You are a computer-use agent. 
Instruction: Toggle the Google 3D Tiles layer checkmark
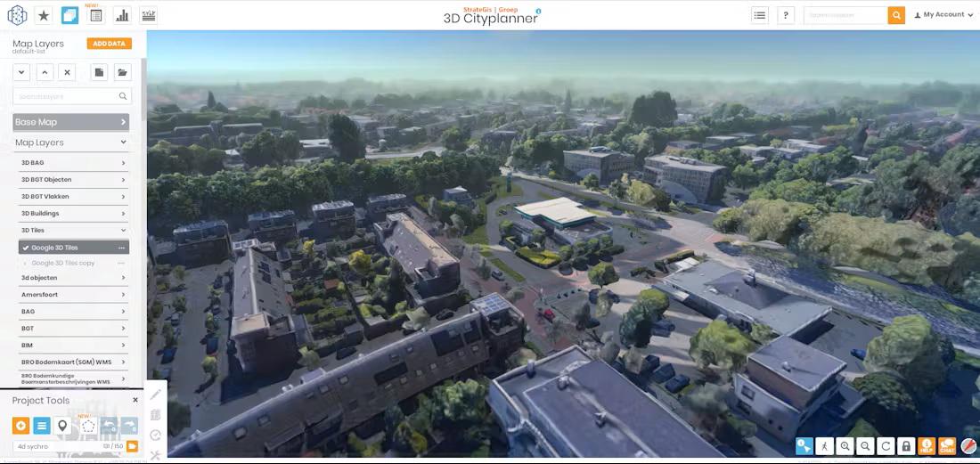tap(25, 248)
